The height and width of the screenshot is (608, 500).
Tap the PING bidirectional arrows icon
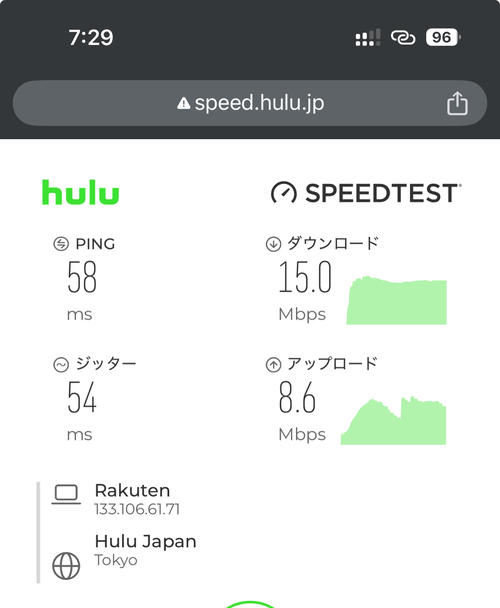(x=61, y=244)
